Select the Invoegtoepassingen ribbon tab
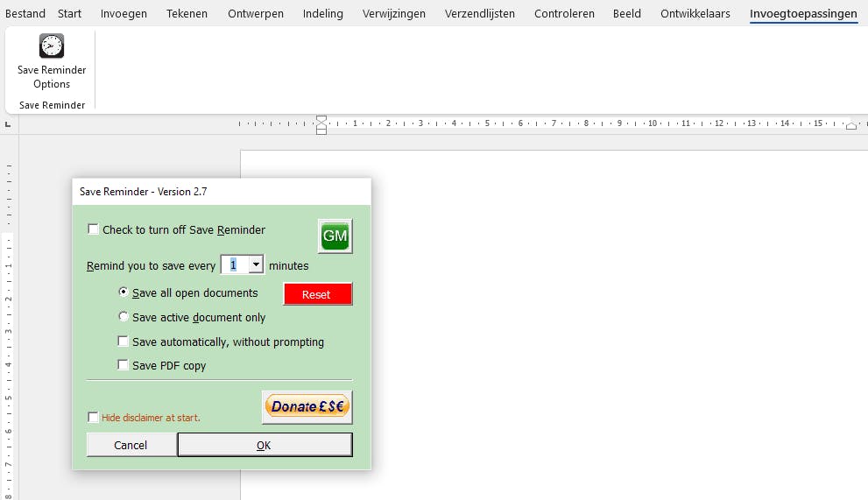This screenshot has width=868, height=500. [803, 13]
